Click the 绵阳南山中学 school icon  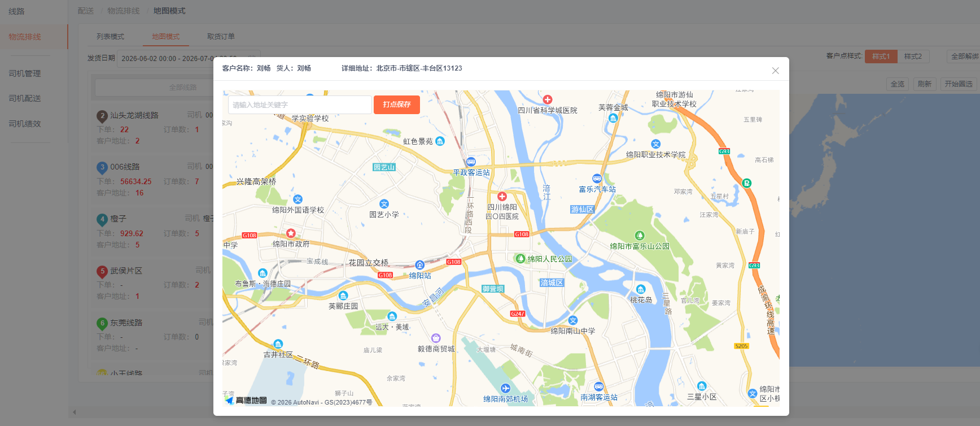573,320
